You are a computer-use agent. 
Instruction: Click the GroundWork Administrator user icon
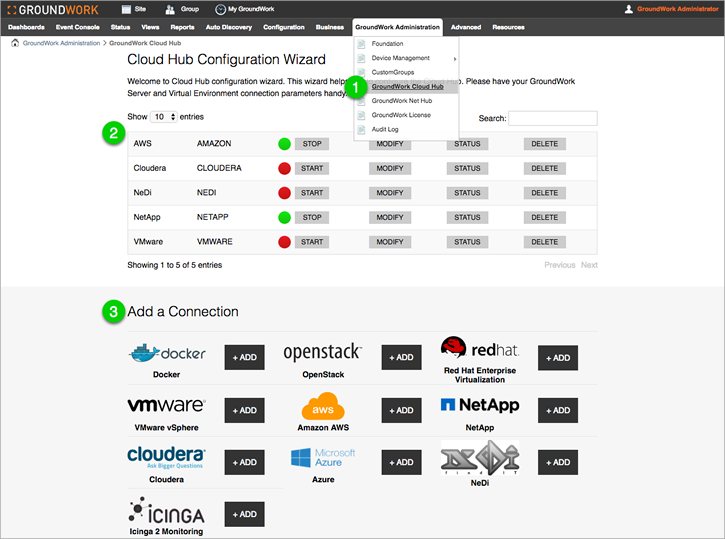tap(629, 9)
